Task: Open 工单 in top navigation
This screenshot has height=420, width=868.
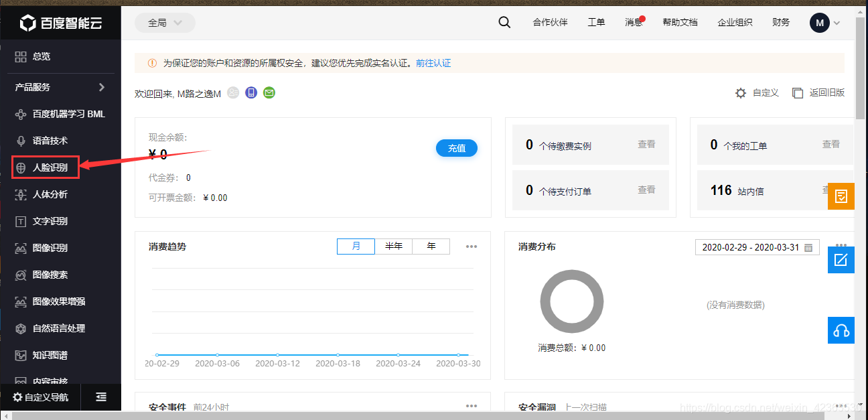Action: tap(596, 22)
